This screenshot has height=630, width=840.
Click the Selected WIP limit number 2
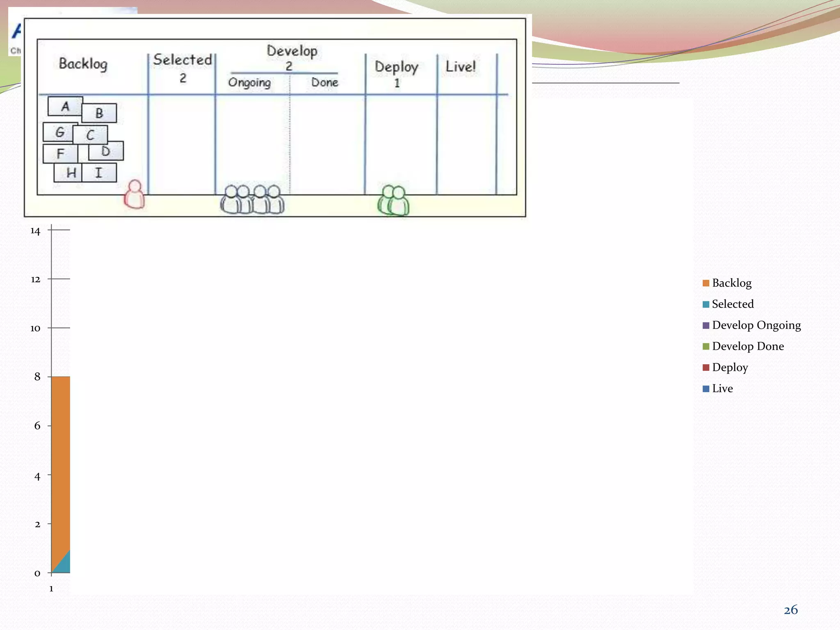point(183,78)
